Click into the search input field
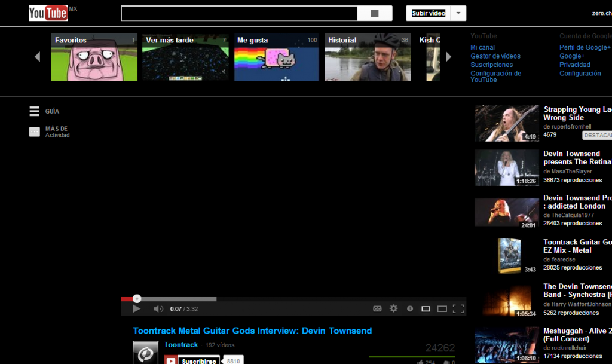Viewport: 612px width, 364px height. (239, 13)
